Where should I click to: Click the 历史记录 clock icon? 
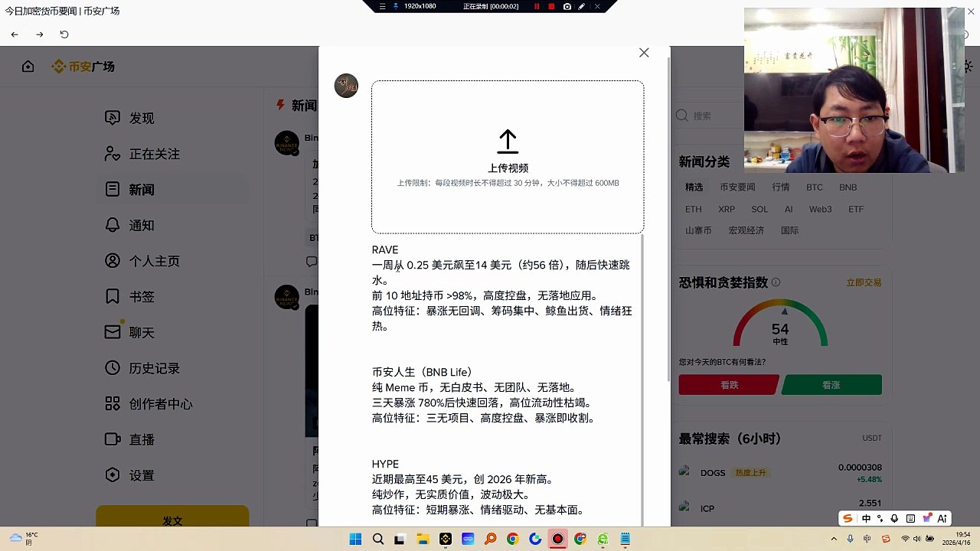point(113,368)
